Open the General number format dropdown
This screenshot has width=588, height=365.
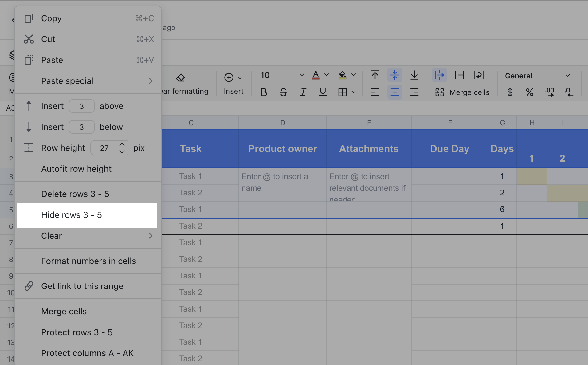tap(567, 76)
